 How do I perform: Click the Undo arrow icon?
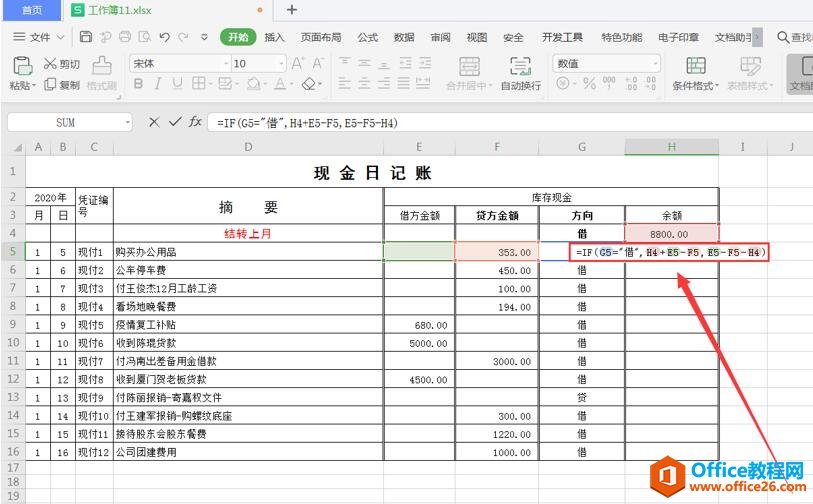163,37
